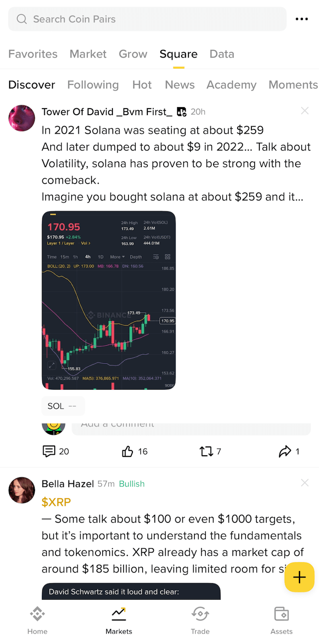Select the News feed tab
The width and height of the screenshot is (319, 644).
click(180, 85)
